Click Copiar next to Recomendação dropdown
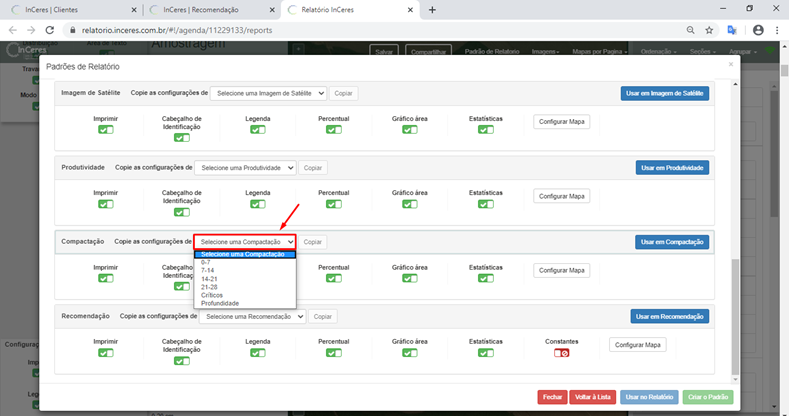The height and width of the screenshot is (416, 789). point(323,316)
